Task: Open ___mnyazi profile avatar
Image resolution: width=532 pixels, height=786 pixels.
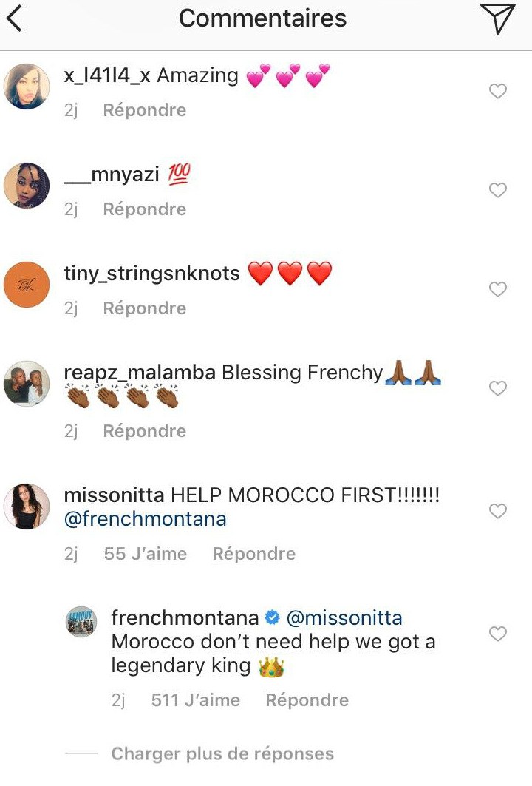Action: (x=27, y=186)
